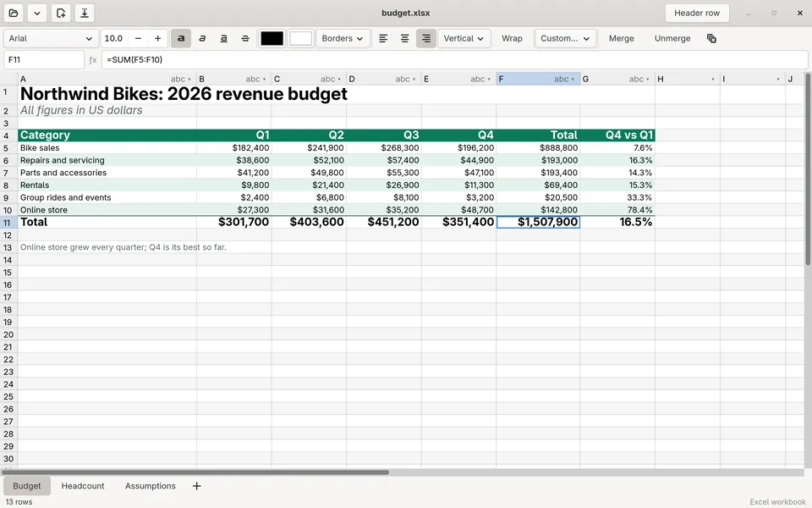Select the Category header cell

click(107, 135)
